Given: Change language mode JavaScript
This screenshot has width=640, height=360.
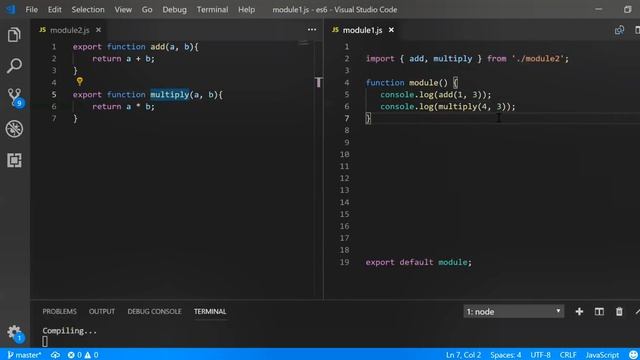Looking at the screenshot, I should tap(602, 355).
